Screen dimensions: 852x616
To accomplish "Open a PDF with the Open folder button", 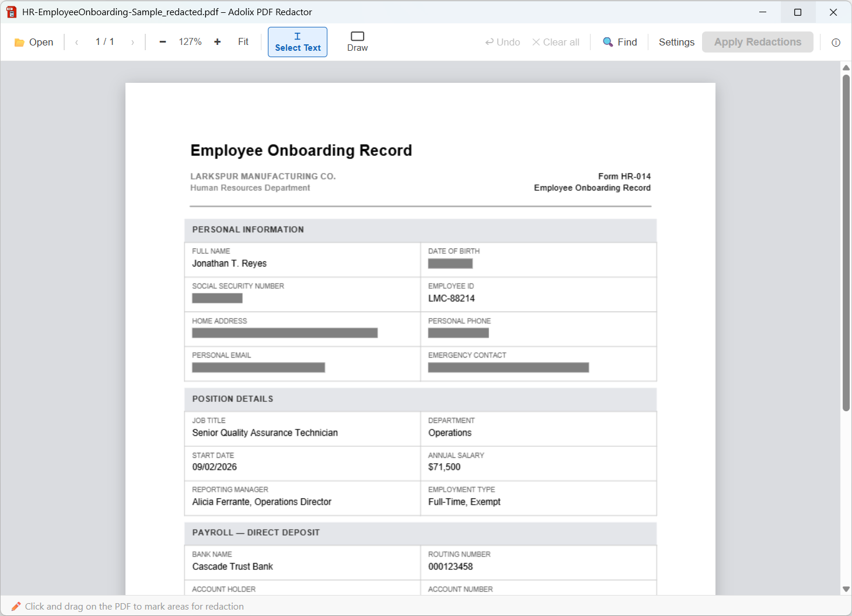I will pyautogui.click(x=34, y=42).
